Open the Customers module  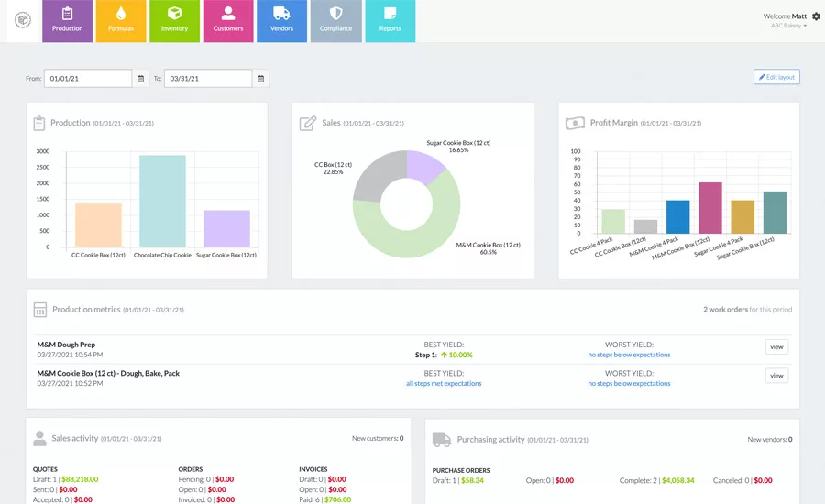point(228,20)
